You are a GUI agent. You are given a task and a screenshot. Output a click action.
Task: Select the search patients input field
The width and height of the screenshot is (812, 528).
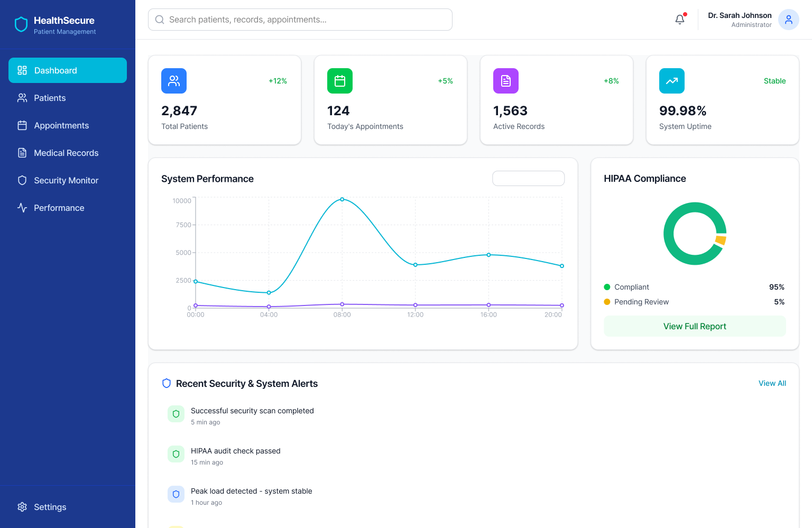click(300, 19)
